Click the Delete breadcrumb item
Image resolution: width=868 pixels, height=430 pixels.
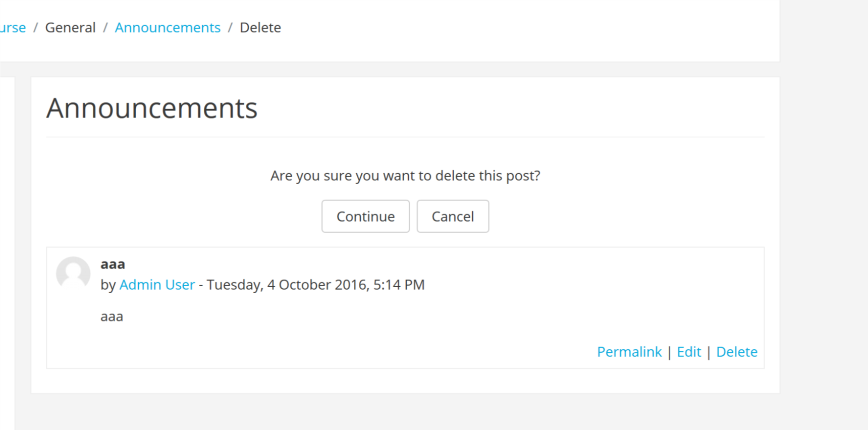tap(260, 27)
